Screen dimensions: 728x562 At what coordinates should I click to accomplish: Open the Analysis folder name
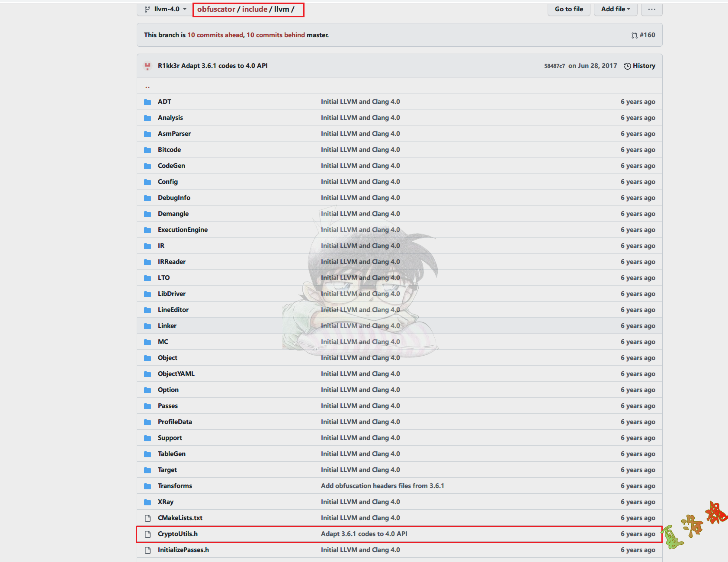[170, 118]
